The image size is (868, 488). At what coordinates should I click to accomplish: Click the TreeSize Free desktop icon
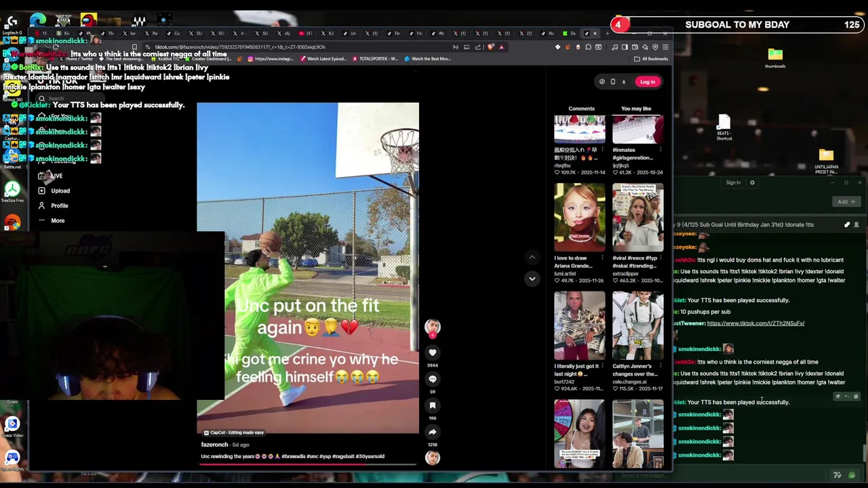click(x=12, y=191)
